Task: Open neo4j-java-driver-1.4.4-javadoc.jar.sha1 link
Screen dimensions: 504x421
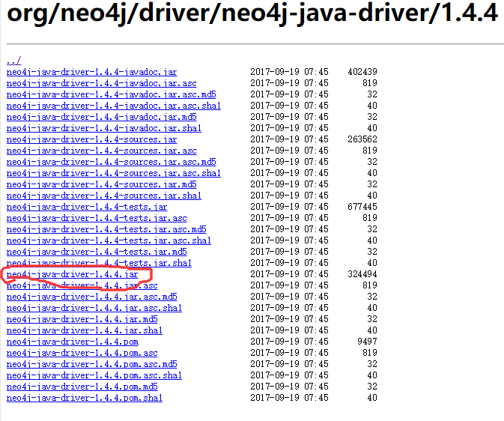Action: pos(104,128)
